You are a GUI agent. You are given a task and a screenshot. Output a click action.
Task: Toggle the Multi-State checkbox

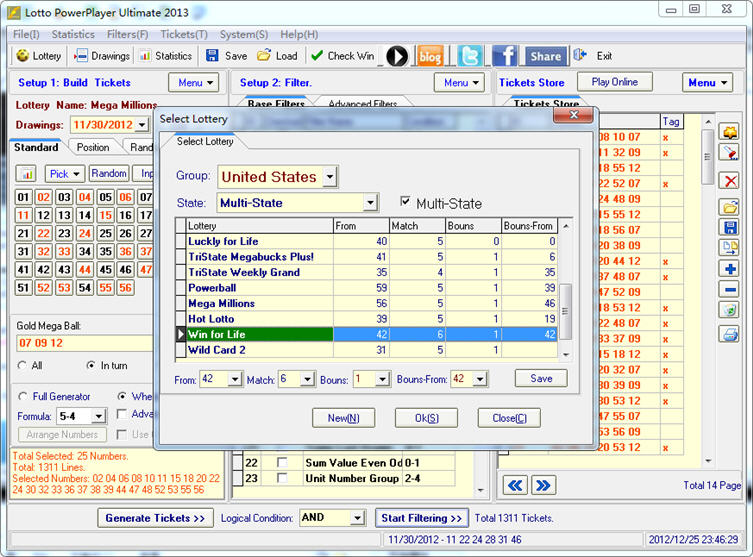405,202
